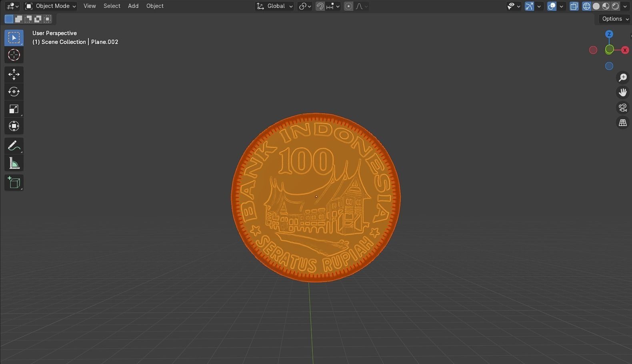
Task: Open the Object Mode dropdown
Action: [x=50, y=6]
